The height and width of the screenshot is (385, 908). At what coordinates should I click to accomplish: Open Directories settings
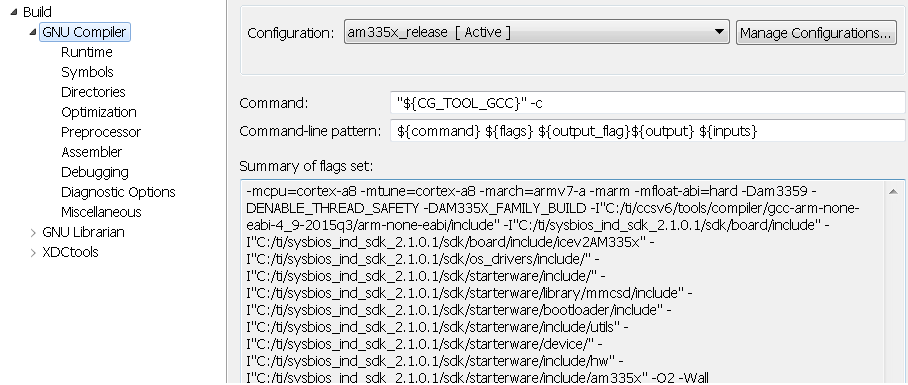(x=93, y=92)
